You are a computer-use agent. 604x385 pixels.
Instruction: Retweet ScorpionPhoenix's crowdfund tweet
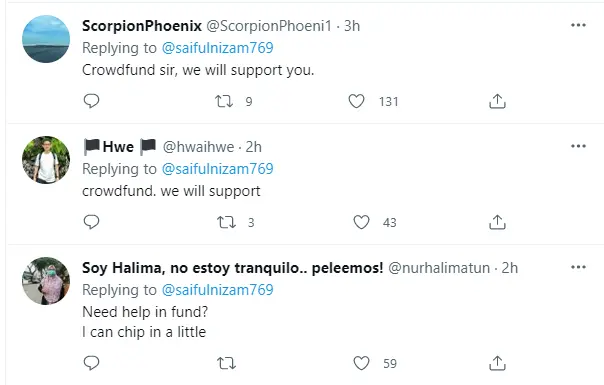224,101
